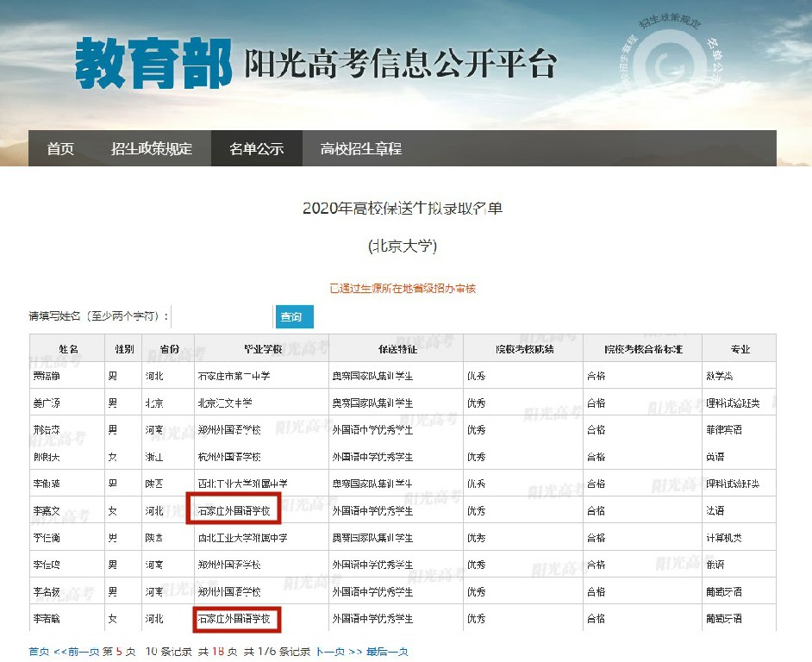Click the 姓名 column header

click(x=68, y=349)
